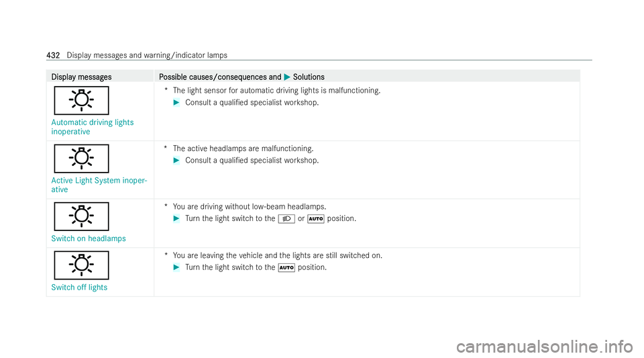Click the 'Possible causes/consequences and Solutions' header
This screenshot has width=644, height=358.
pos(241,77)
